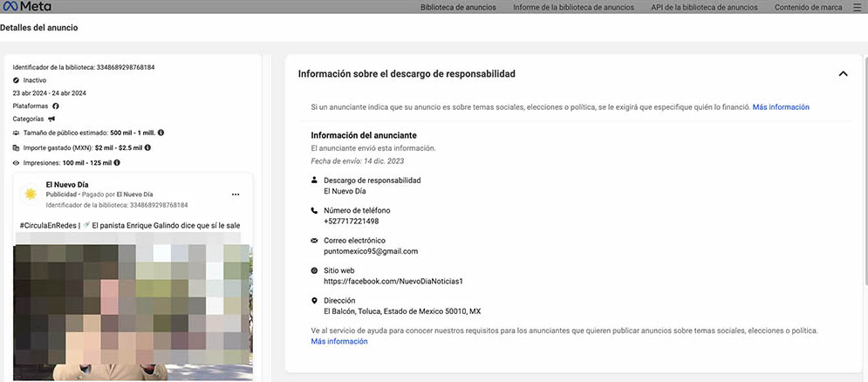This screenshot has height=382, width=868.
Task: Click the library identifier inside the ad card
Action: (117, 205)
